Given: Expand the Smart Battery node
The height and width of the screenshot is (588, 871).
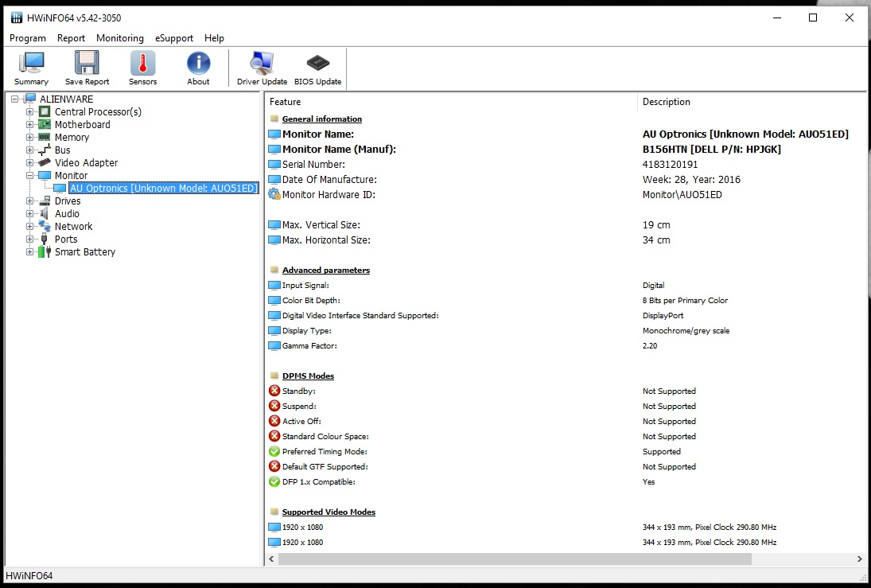Looking at the screenshot, I should (x=30, y=251).
